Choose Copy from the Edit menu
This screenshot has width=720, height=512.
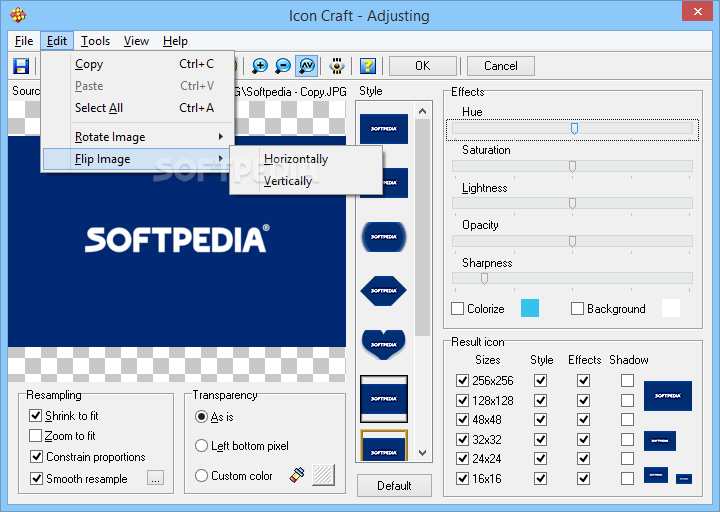pyautogui.click(x=138, y=64)
